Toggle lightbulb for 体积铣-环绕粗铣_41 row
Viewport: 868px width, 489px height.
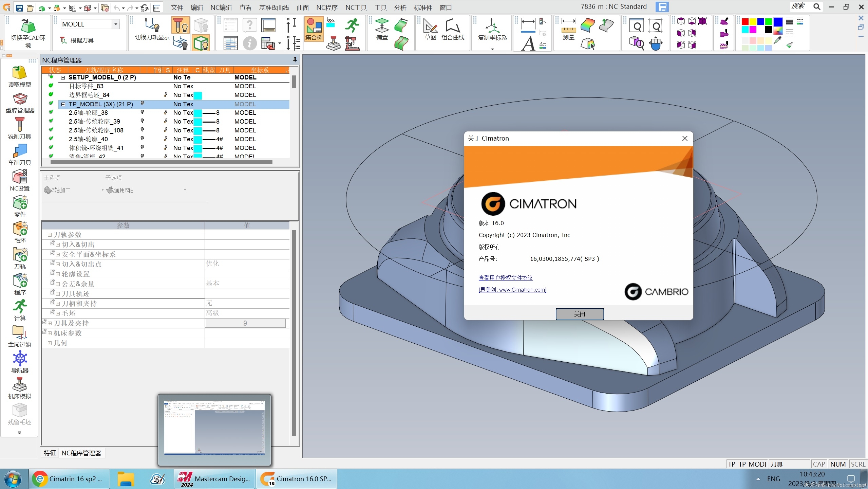pos(142,147)
